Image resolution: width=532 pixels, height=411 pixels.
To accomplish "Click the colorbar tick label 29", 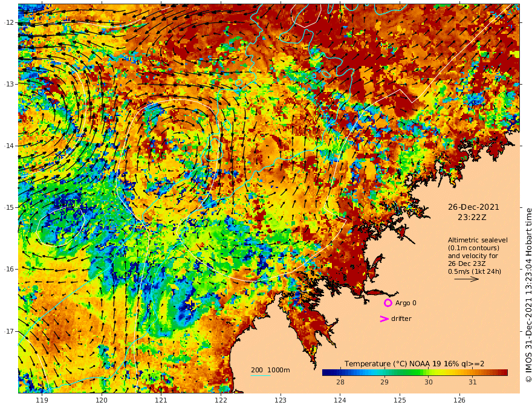I will click(384, 382).
